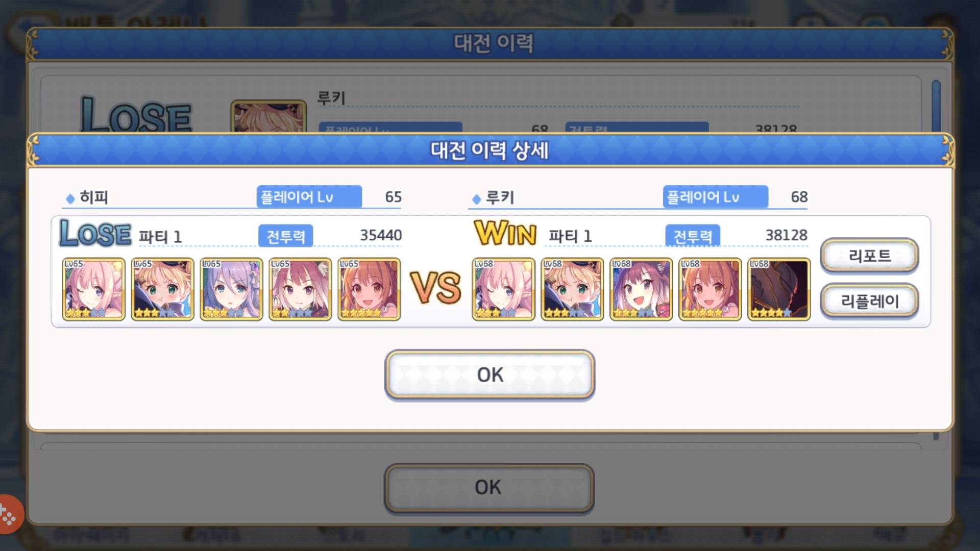Tap the background OK button below the dialog
This screenshot has height=551, width=980.
(x=488, y=487)
